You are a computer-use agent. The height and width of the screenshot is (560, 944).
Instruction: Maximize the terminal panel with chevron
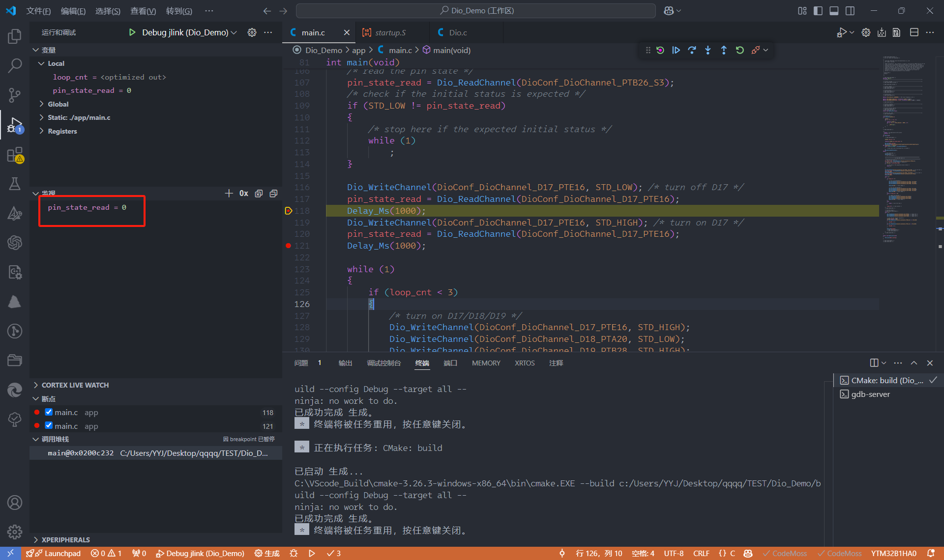(914, 363)
